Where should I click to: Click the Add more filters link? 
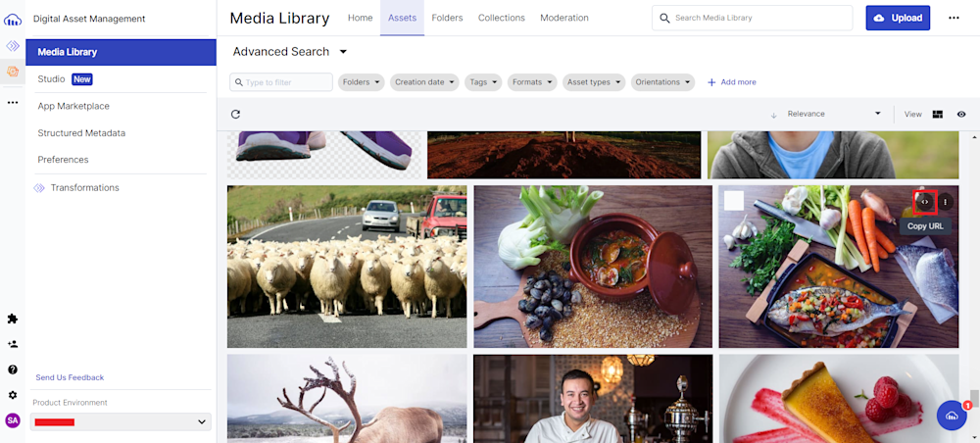pyautogui.click(x=738, y=82)
